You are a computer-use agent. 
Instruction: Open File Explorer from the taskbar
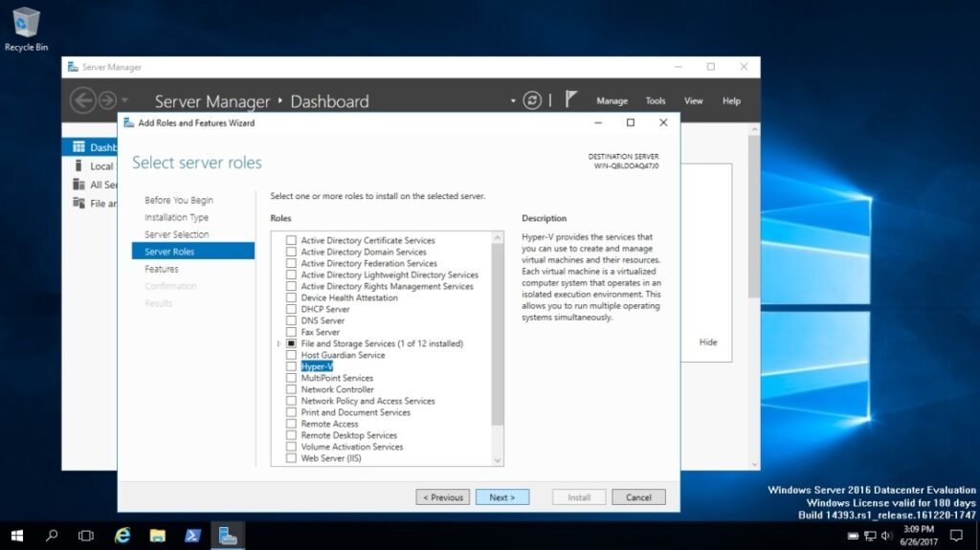pos(158,536)
